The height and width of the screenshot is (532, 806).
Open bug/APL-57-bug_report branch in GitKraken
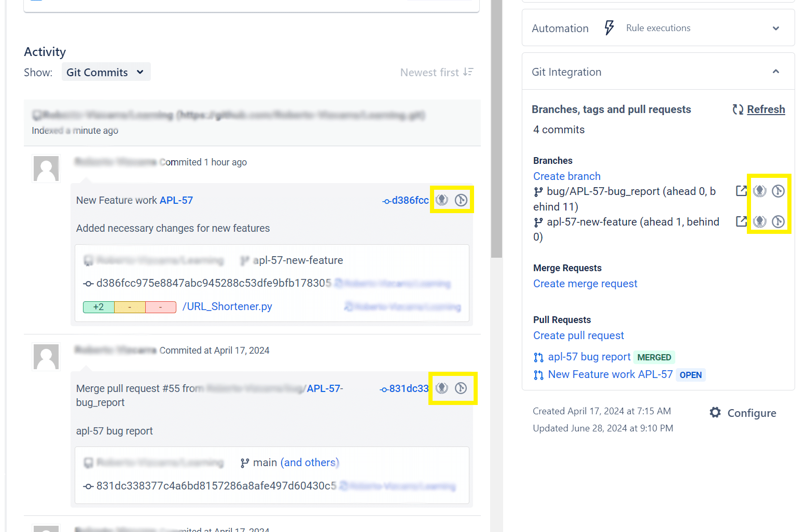point(760,191)
